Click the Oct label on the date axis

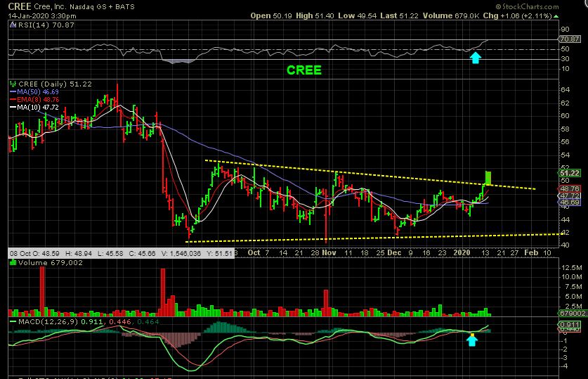point(254,253)
